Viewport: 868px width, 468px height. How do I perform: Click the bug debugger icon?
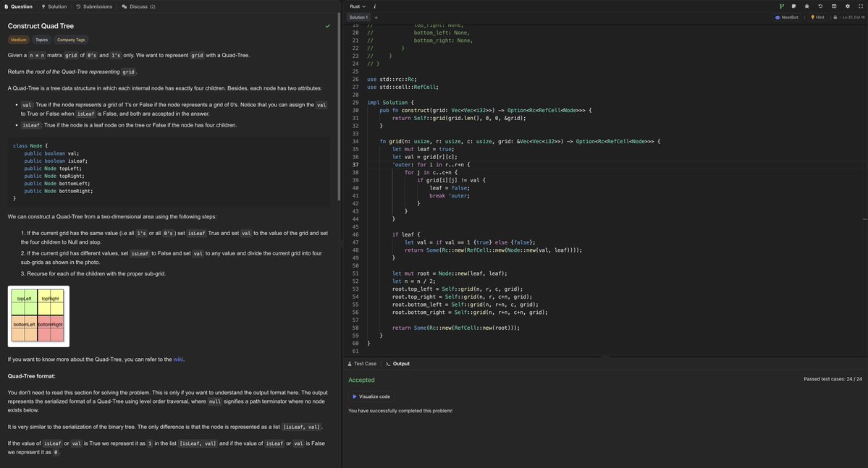click(x=806, y=6)
